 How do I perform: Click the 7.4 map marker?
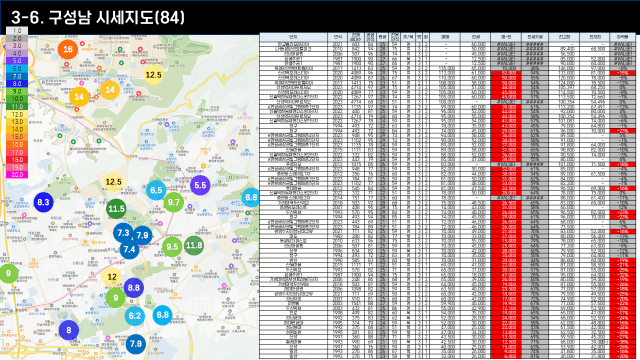[x=129, y=249]
